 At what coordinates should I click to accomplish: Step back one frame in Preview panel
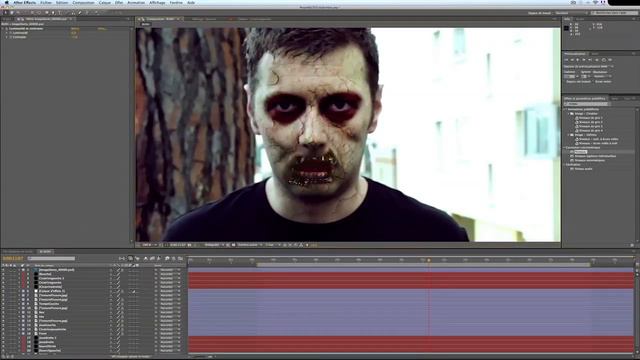[572, 60]
